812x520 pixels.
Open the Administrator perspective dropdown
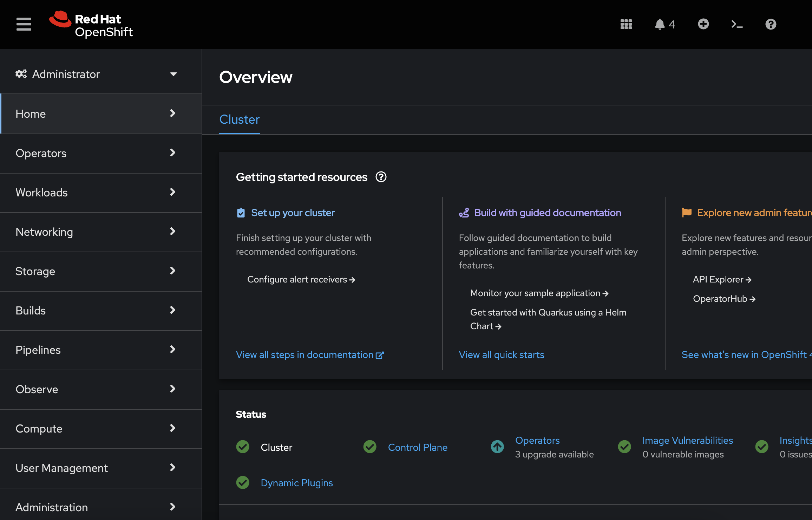tap(96, 74)
